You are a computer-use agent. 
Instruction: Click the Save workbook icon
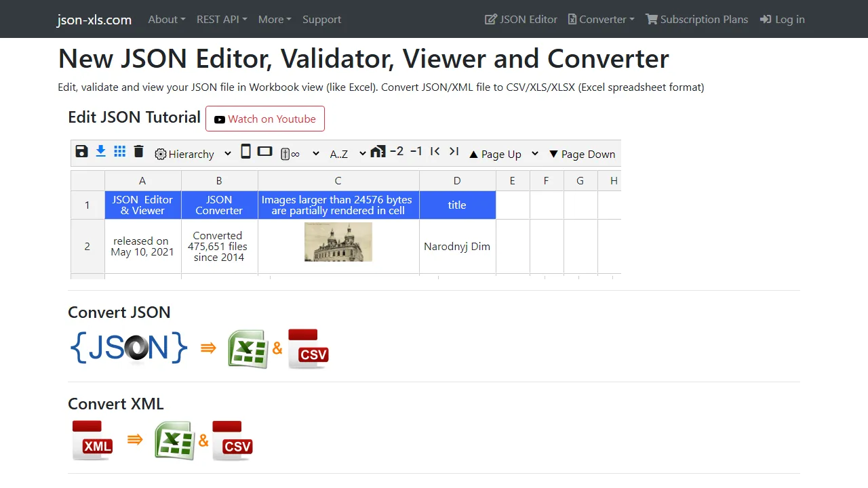coord(81,151)
